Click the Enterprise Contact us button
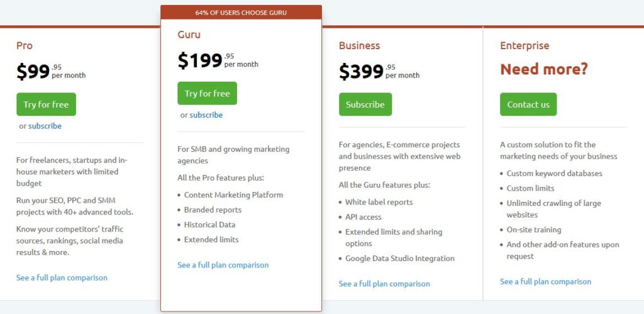Image resolution: width=644 pixels, height=314 pixels. coord(528,104)
